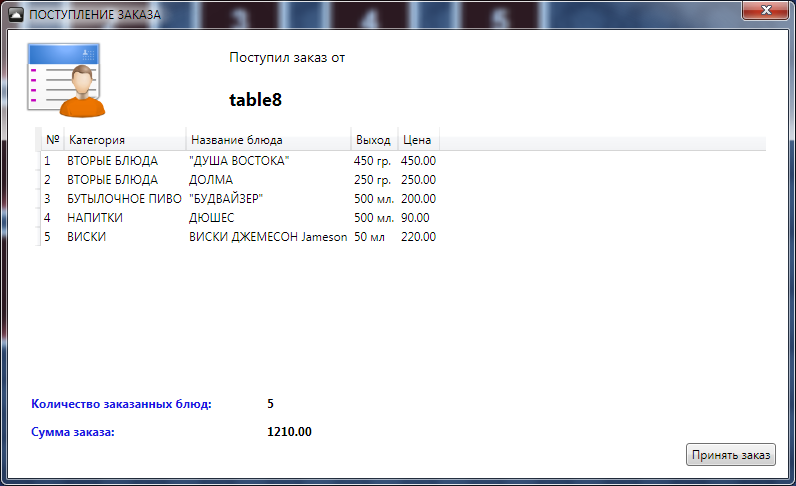Click the Выход column header

(x=374, y=140)
